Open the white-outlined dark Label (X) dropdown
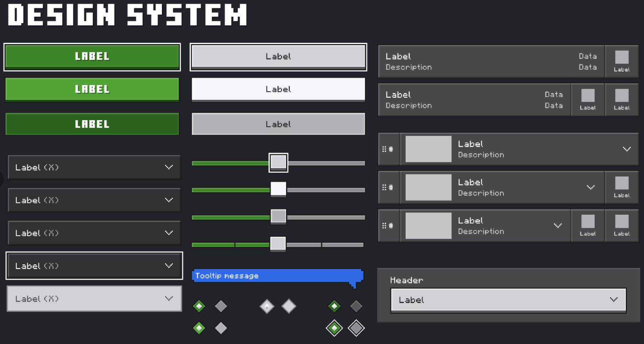 click(x=94, y=266)
